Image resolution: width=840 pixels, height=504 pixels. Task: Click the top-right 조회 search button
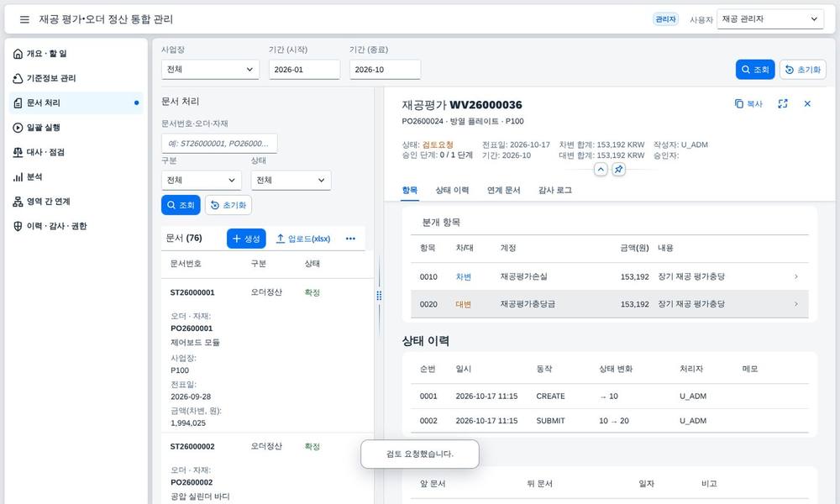[755, 70]
